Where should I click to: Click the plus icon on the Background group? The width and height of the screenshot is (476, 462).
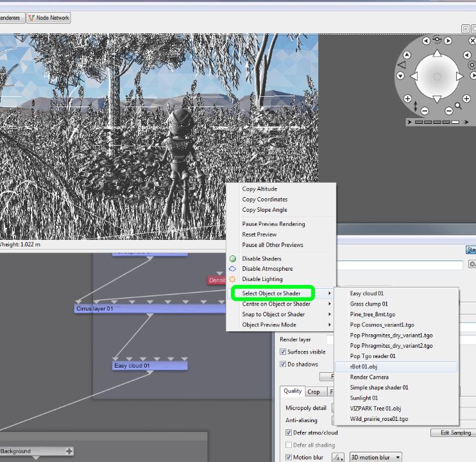click(x=69, y=451)
